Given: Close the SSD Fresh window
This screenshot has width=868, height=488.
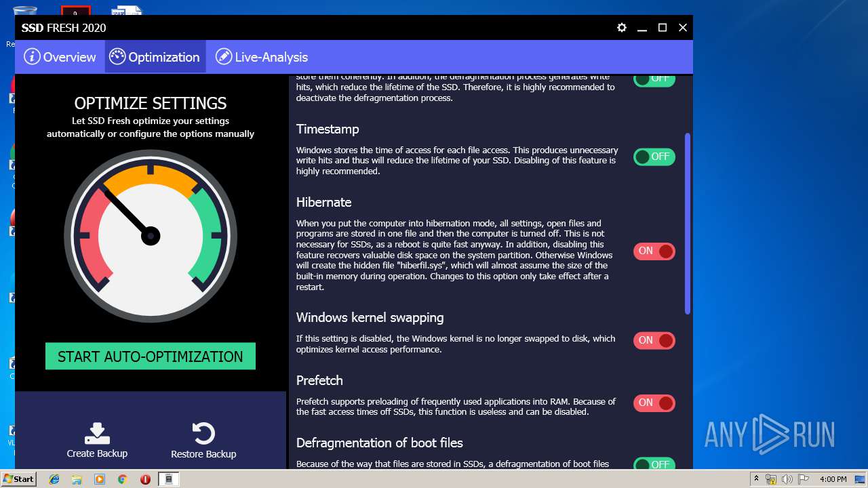Looking at the screenshot, I should (683, 28).
